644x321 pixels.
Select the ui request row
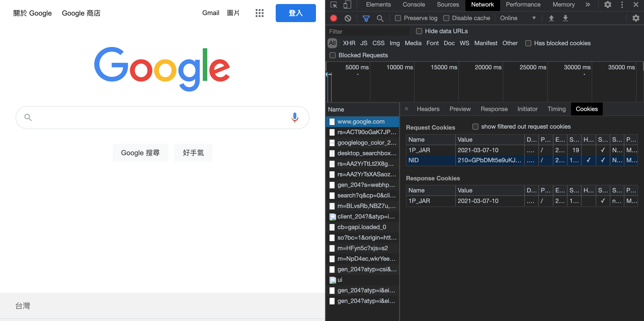coord(363,280)
